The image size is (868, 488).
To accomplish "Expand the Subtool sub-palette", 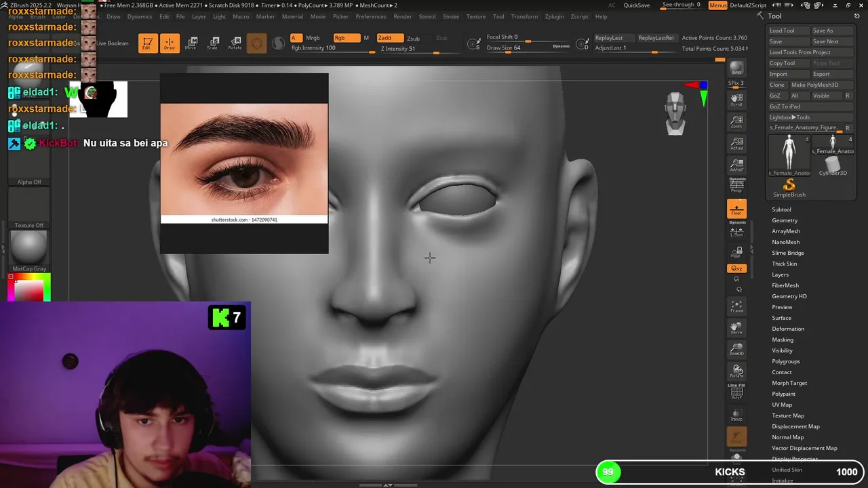I will (x=781, y=209).
